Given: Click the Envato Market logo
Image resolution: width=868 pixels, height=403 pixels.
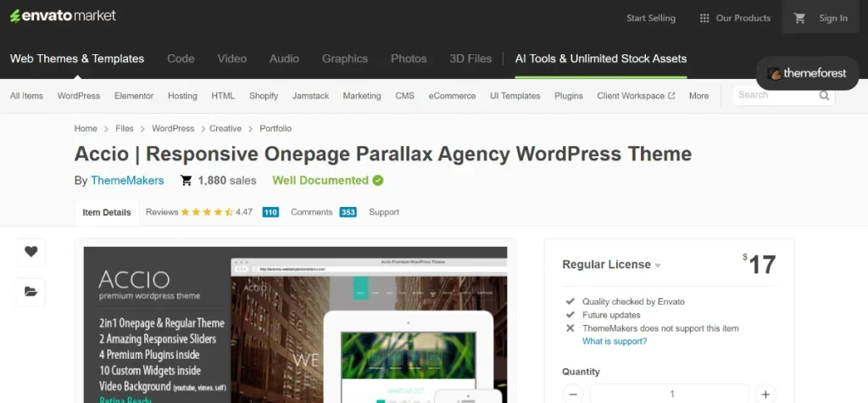Looking at the screenshot, I should [63, 16].
